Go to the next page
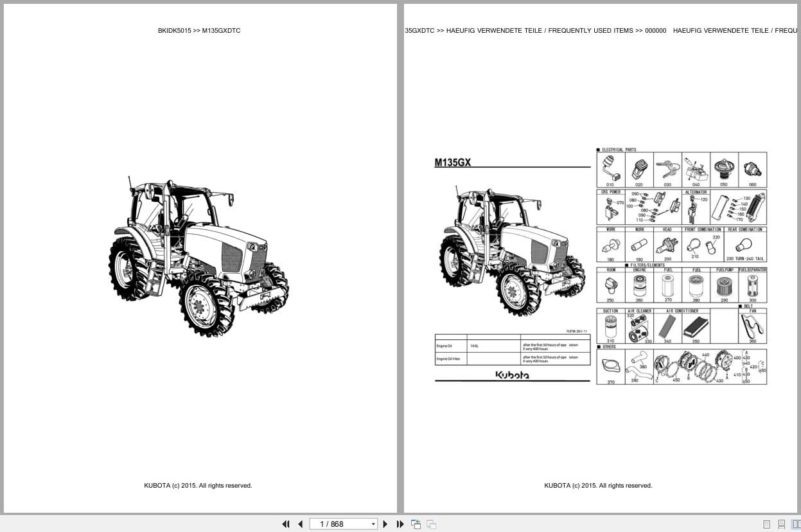 pos(385,524)
